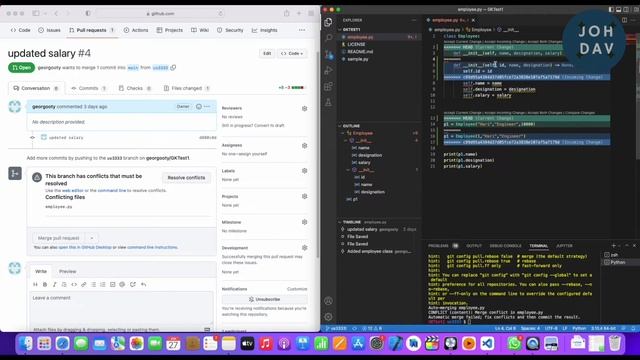Click the Assignees gear icon
Viewport: 640px width, 360px height.
pyautogui.click(x=304, y=146)
